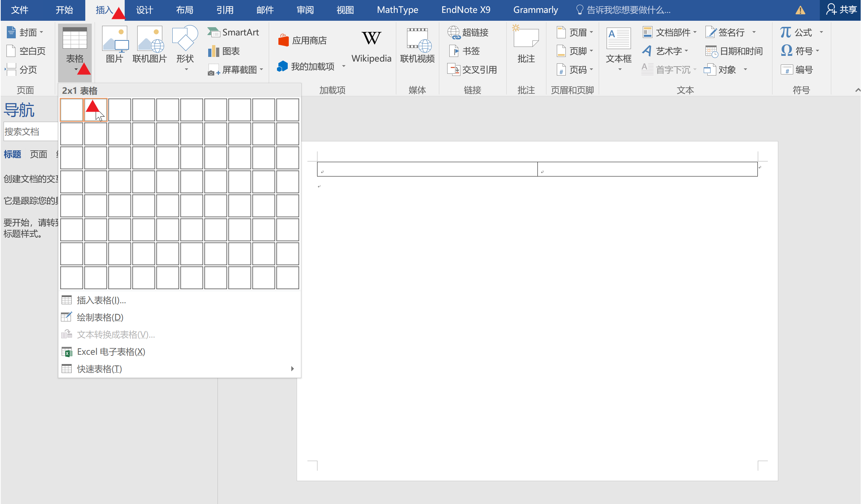Insert a picture (图片)
This screenshot has height=504, width=861.
tap(115, 45)
